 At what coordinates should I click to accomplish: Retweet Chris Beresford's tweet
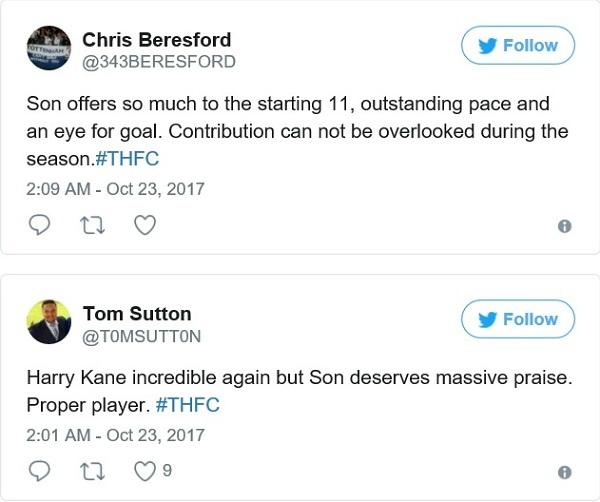92,226
